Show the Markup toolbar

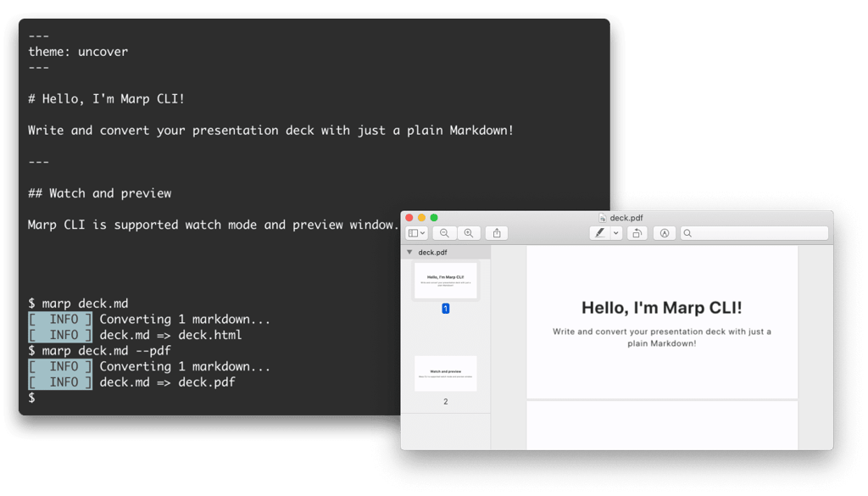(x=665, y=233)
